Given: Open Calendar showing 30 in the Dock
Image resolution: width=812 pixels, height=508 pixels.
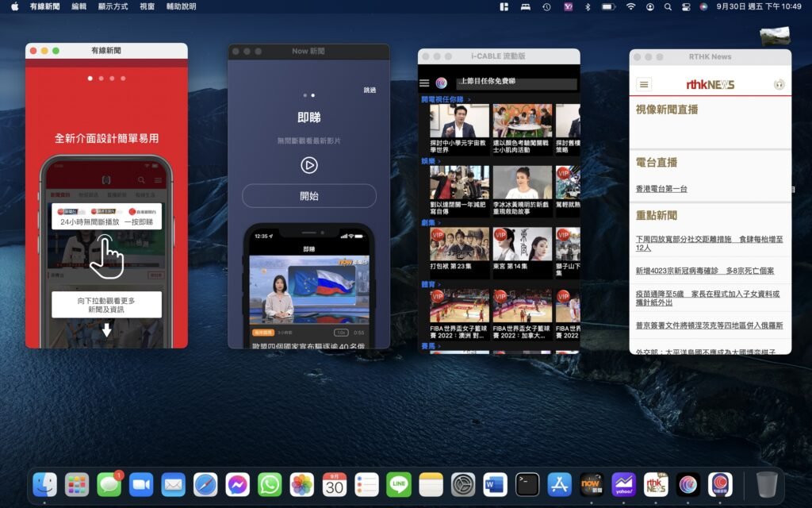Looking at the screenshot, I should (335, 485).
